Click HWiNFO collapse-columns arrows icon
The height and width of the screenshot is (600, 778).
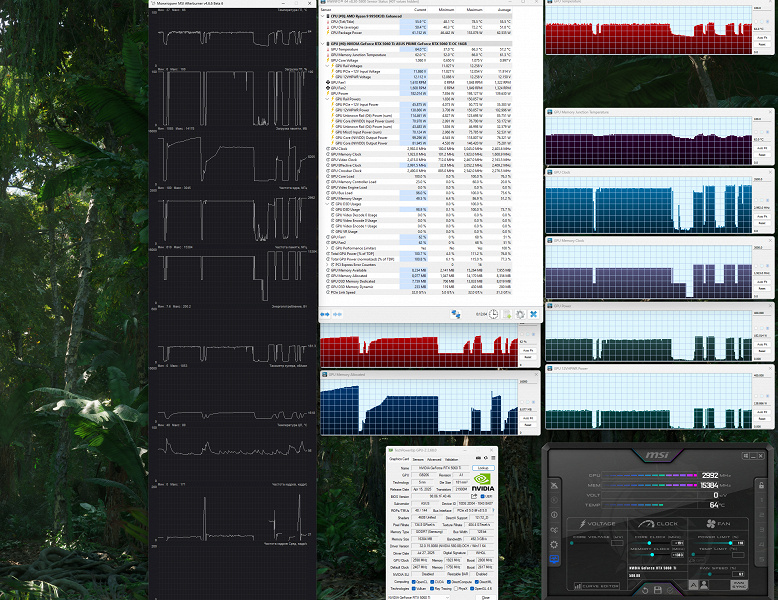click(x=337, y=314)
